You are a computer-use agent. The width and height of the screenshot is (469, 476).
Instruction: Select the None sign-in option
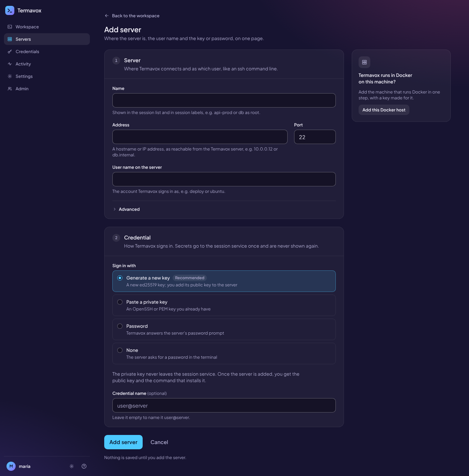pos(224,353)
